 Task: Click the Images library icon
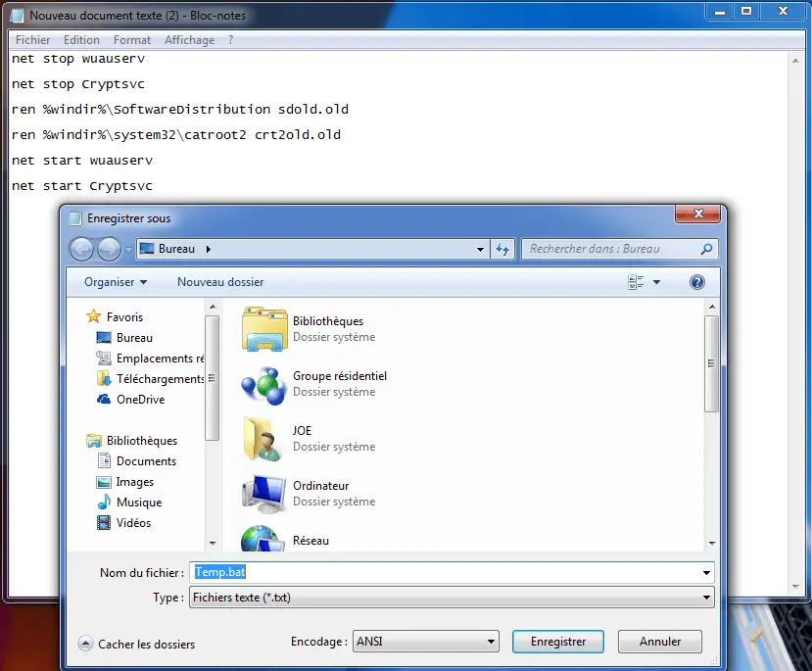[x=104, y=482]
